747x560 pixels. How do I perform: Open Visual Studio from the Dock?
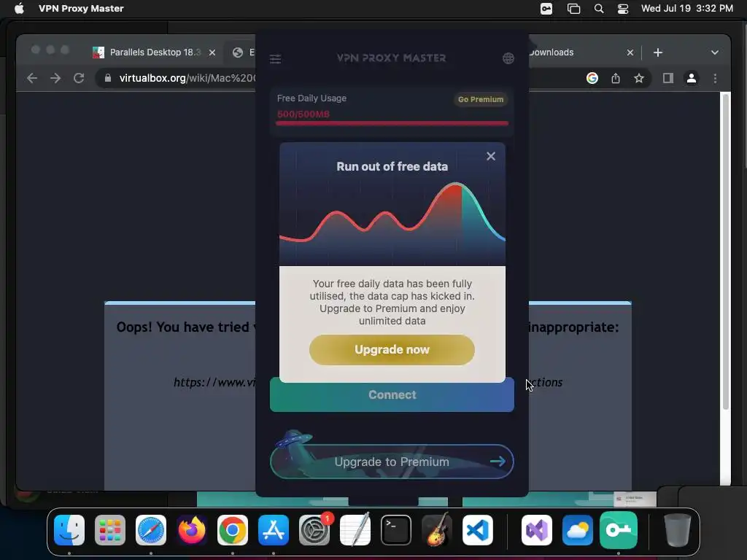click(x=537, y=530)
